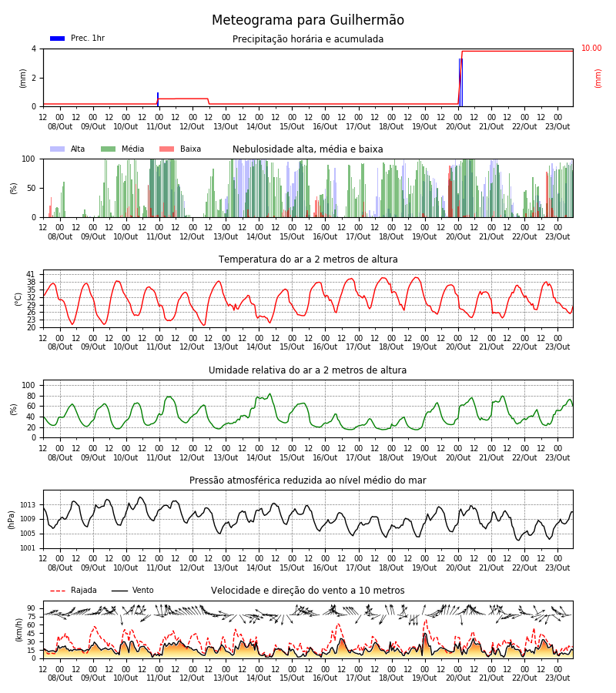Click the 13/Out date label under temperature chart

tap(226, 347)
